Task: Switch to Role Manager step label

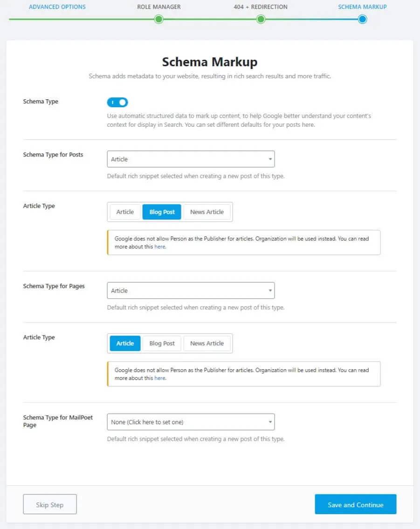Action: (x=158, y=7)
